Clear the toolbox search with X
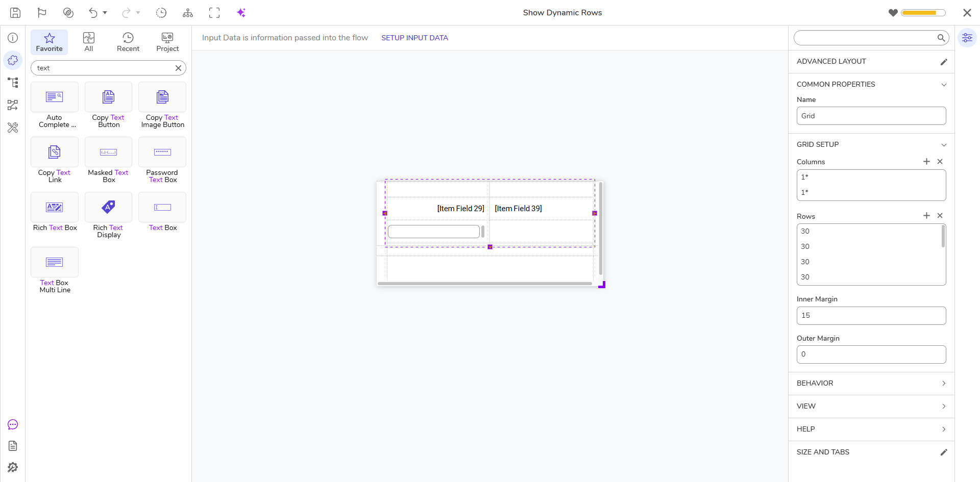The image size is (980, 482). click(178, 68)
